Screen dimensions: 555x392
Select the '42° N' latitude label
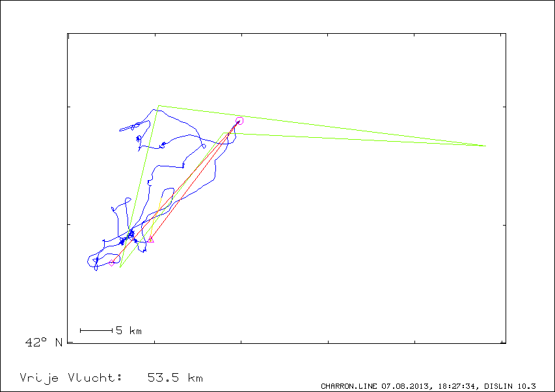coord(44,342)
